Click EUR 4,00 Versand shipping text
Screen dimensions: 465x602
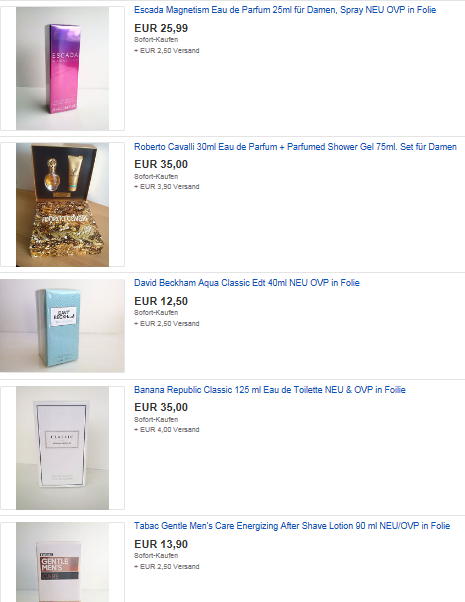(167, 430)
